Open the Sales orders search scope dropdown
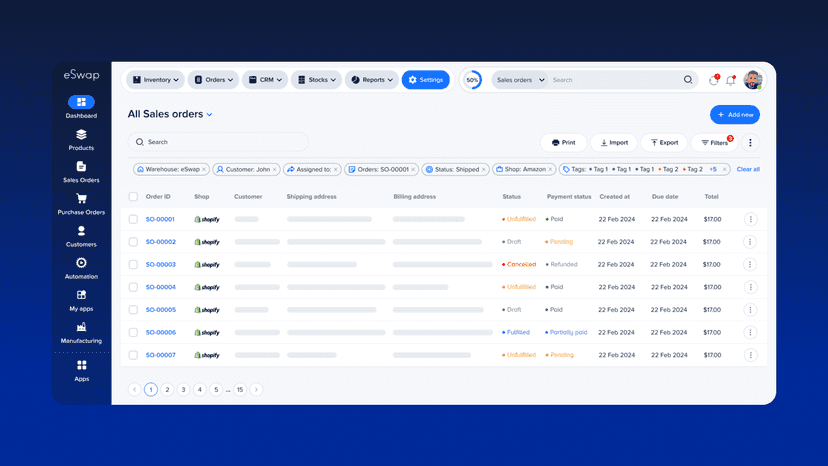Viewport: 828px width, 466px height. pos(520,80)
